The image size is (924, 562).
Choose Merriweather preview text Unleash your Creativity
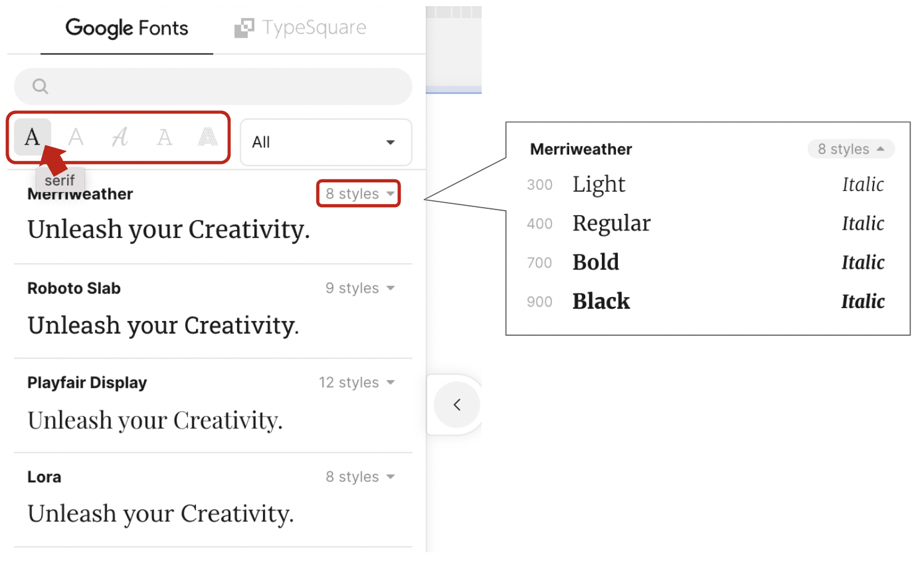pyautogui.click(x=169, y=230)
